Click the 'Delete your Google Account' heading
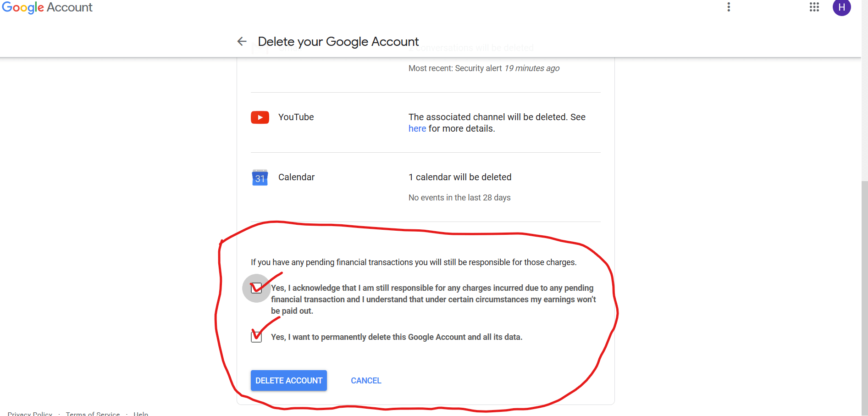The width and height of the screenshot is (868, 416). (x=338, y=42)
